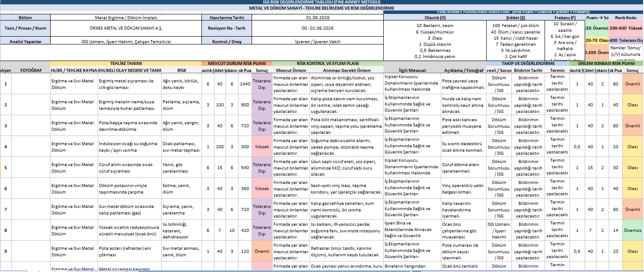Click the 'FOTOĞRAF' column header
This screenshot has height=272, width=644.
pos(31,70)
